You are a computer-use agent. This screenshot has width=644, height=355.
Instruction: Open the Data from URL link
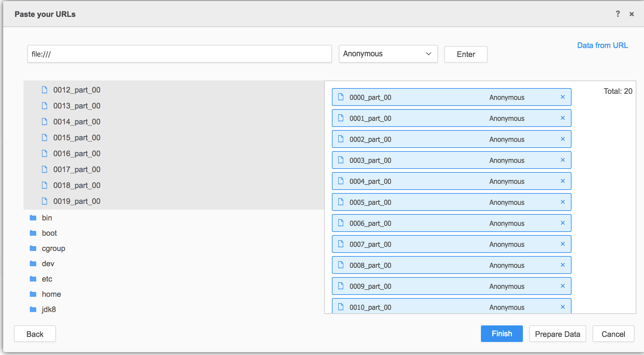point(602,45)
